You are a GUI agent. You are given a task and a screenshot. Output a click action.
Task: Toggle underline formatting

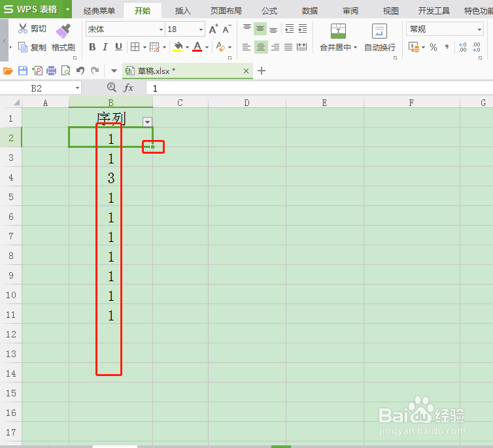pyautogui.click(x=118, y=47)
